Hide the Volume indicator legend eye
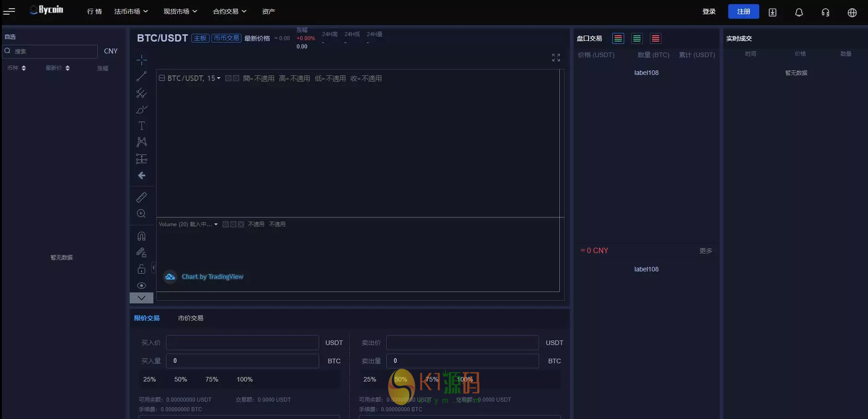The image size is (868, 419). coord(225,224)
